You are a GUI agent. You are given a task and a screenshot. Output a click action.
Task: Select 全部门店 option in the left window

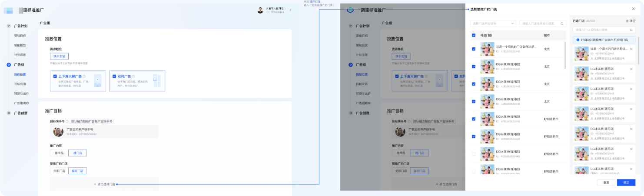point(59,171)
